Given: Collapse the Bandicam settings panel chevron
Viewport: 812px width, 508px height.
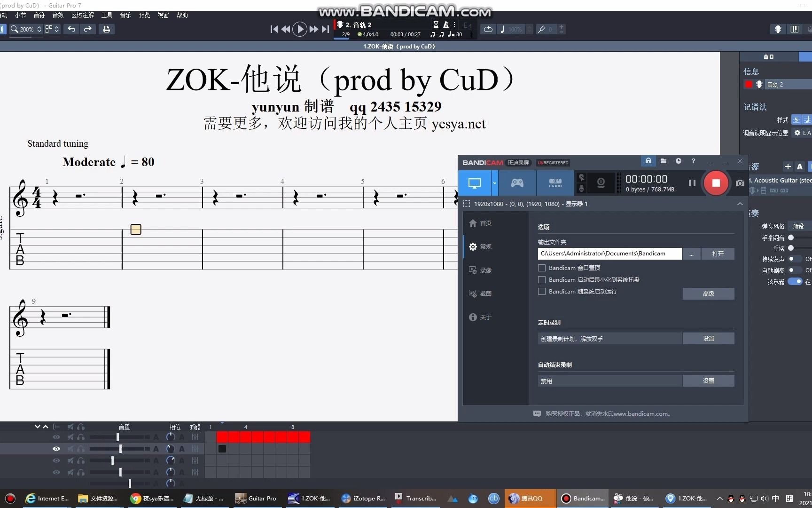Looking at the screenshot, I should click(740, 204).
